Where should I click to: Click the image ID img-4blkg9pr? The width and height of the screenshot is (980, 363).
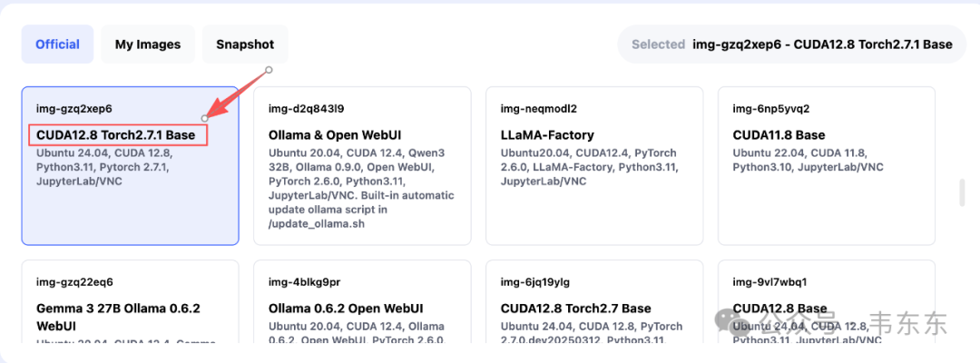click(x=304, y=281)
